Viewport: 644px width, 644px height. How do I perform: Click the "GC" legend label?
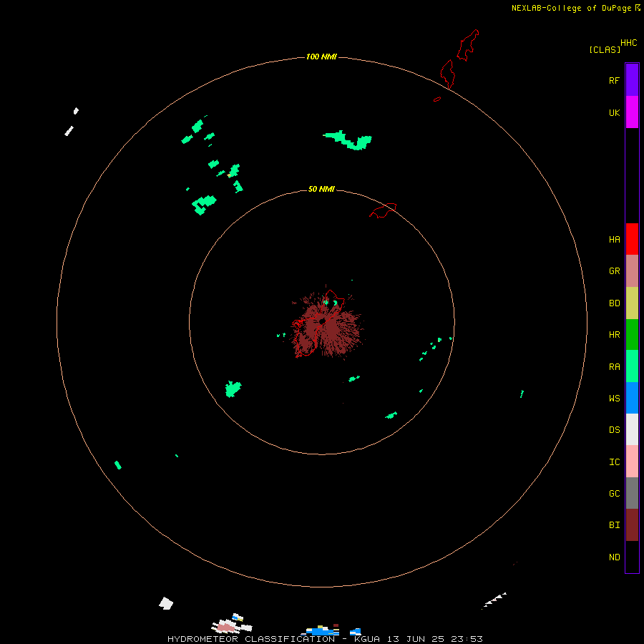tap(615, 494)
